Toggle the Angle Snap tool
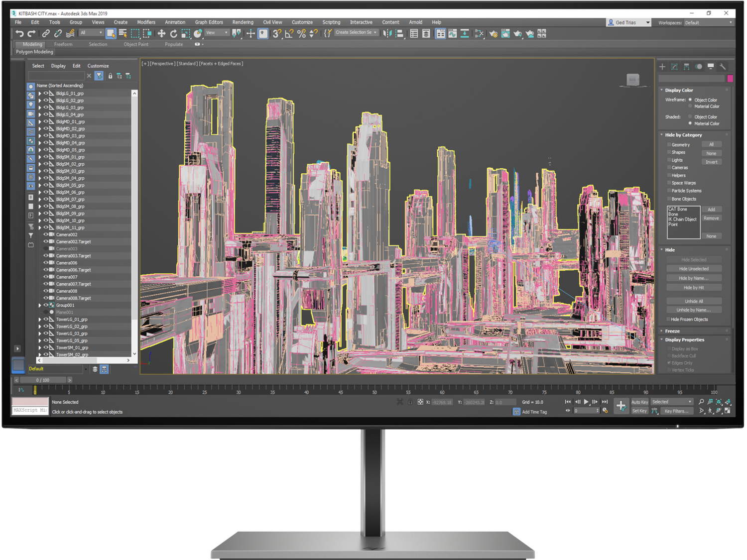Screen dimensions: 747x560 (x=289, y=33)
